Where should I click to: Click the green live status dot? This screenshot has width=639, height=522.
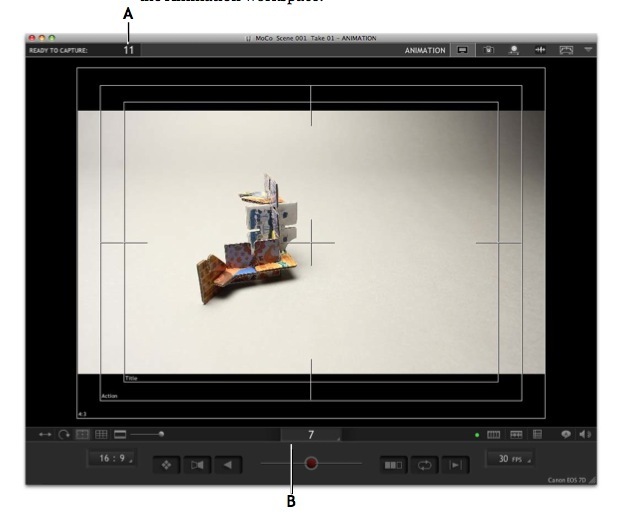pyautogui.click(x=477, y=435)
